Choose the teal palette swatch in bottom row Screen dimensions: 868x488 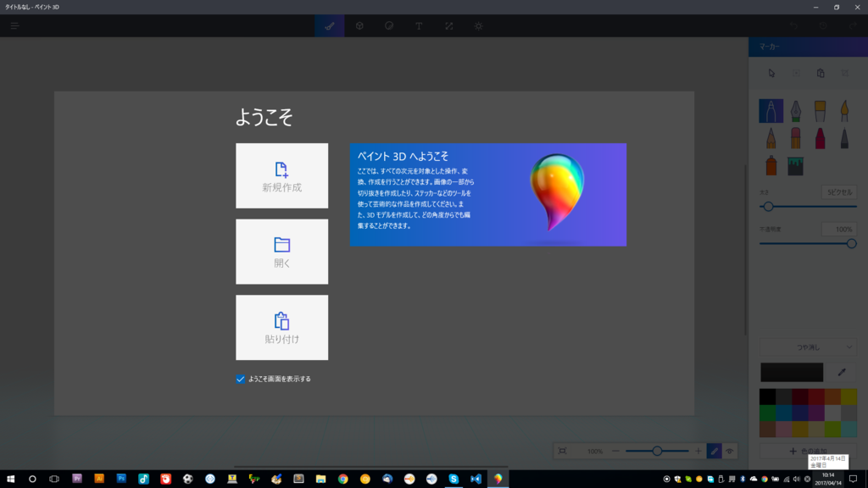[x=849, y=429]
